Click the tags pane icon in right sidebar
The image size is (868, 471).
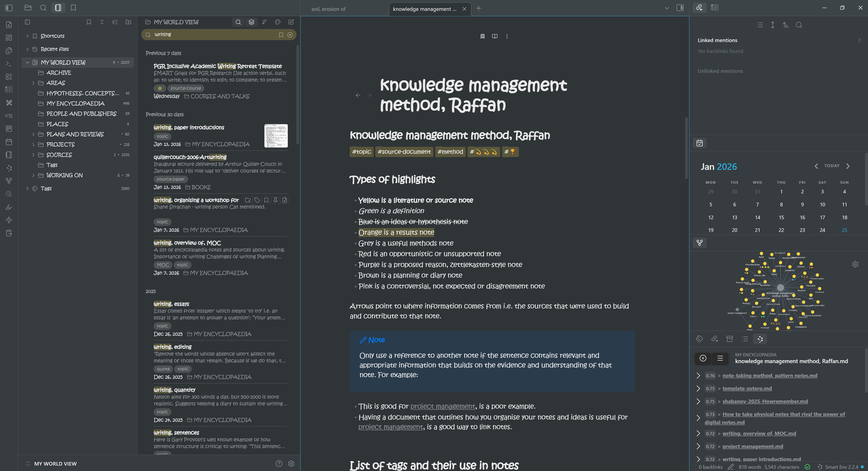(700, 339)
